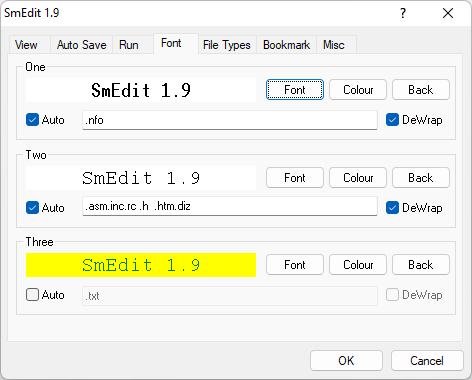Choose Font for group Two
472x380 pixels.
(x=295, y=178)
